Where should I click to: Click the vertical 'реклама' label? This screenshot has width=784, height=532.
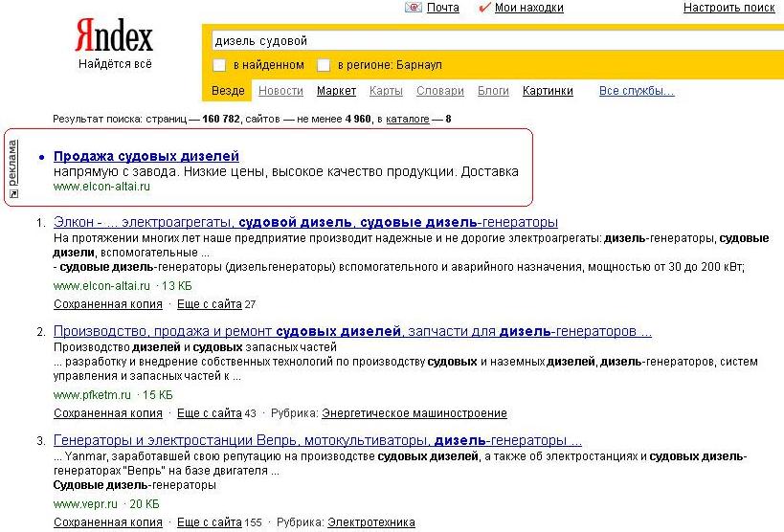click(13, 163)
